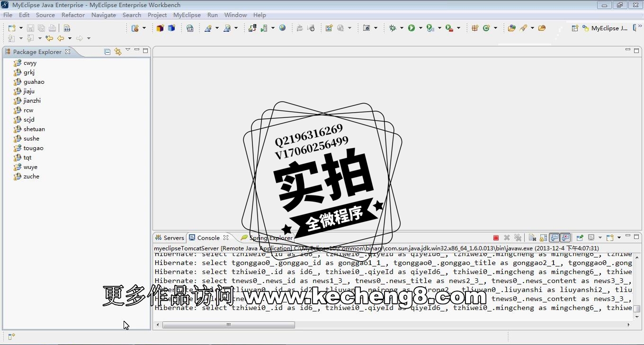Click the console vertical scrollbar down arrow

coord(637,317)
